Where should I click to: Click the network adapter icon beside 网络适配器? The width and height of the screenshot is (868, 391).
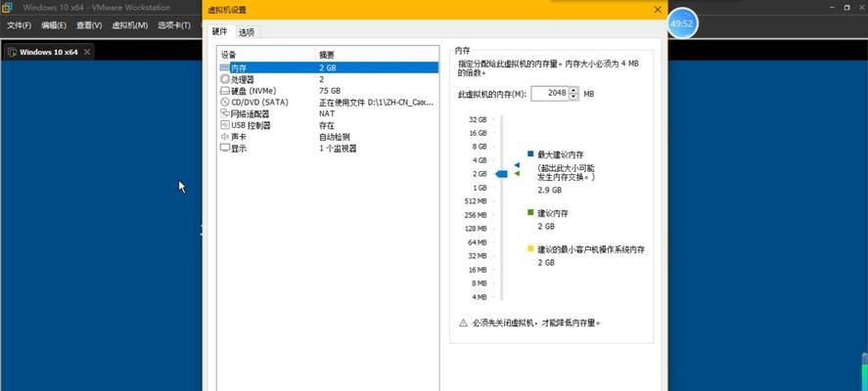[225, 113]
